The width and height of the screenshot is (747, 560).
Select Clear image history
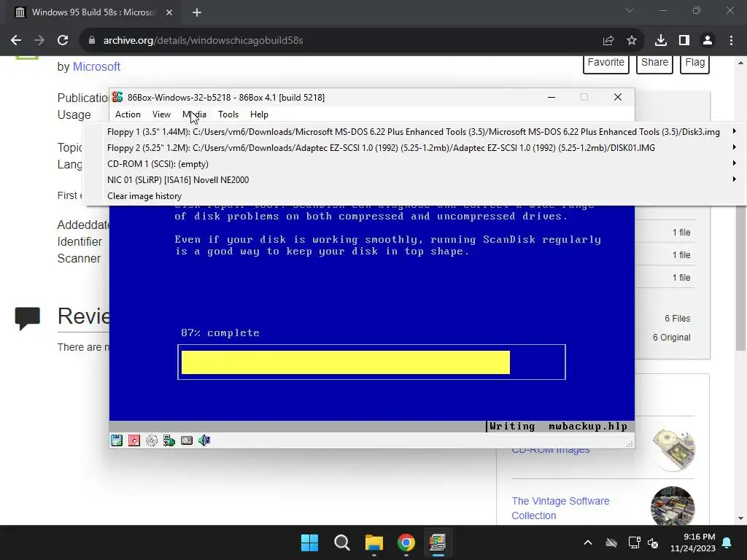pos(144,196)
